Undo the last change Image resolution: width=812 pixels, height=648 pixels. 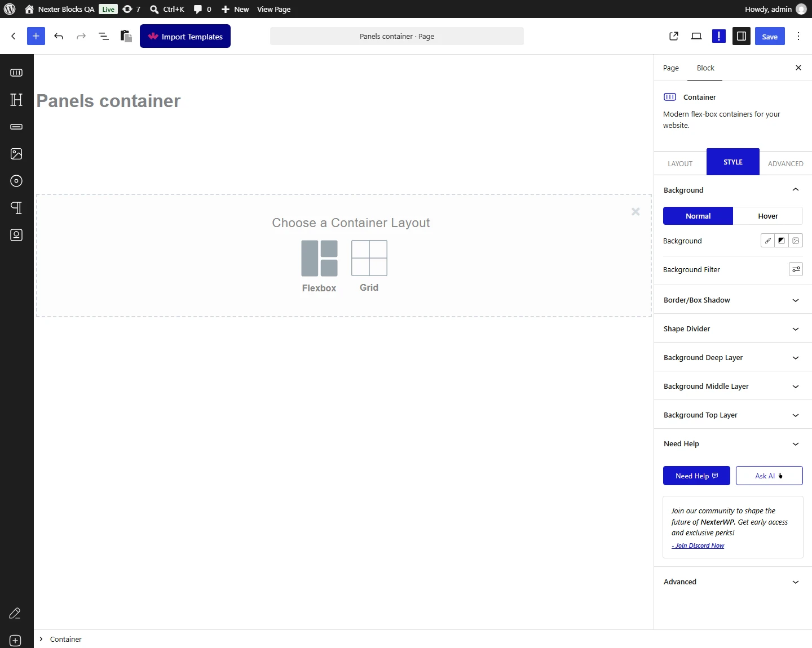tap(59, 36)
